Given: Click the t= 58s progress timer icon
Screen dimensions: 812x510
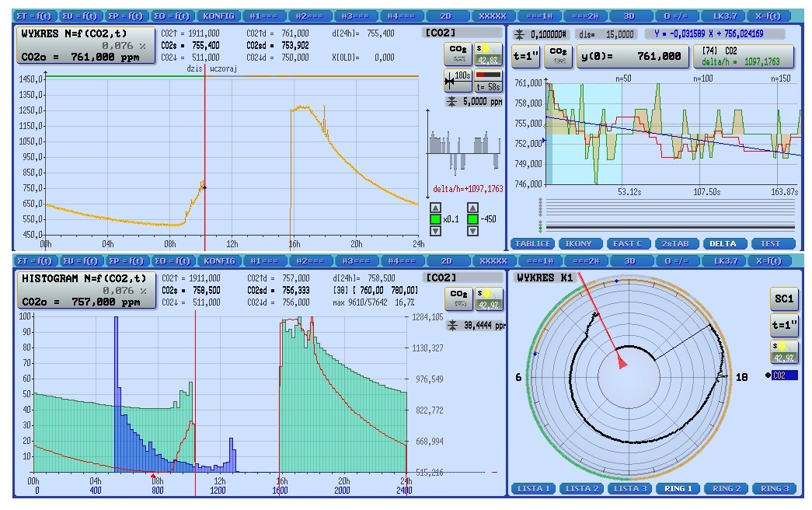Looking at the screenshot, I should click(x=488, y=80).
